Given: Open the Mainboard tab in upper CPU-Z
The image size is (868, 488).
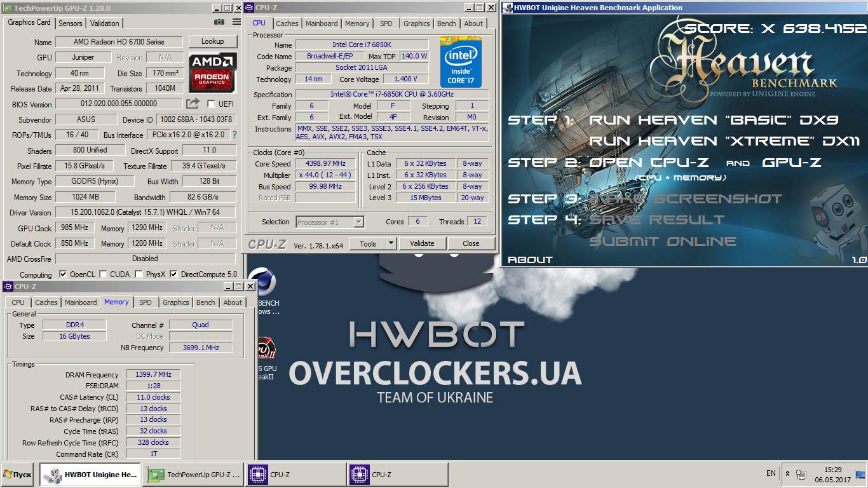Looking at the screenshot, I should tap(322, 23).
